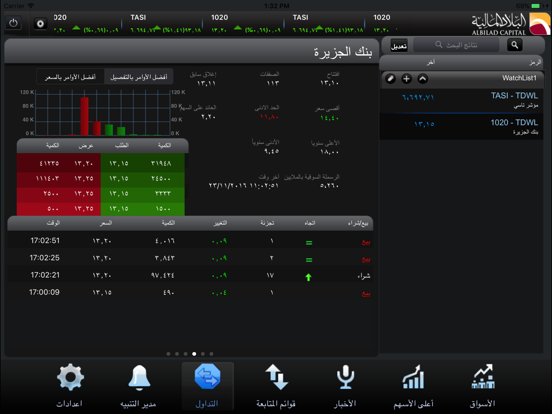
Task: Tap the الوقت time column header
Action: click(x=53, y=223)
